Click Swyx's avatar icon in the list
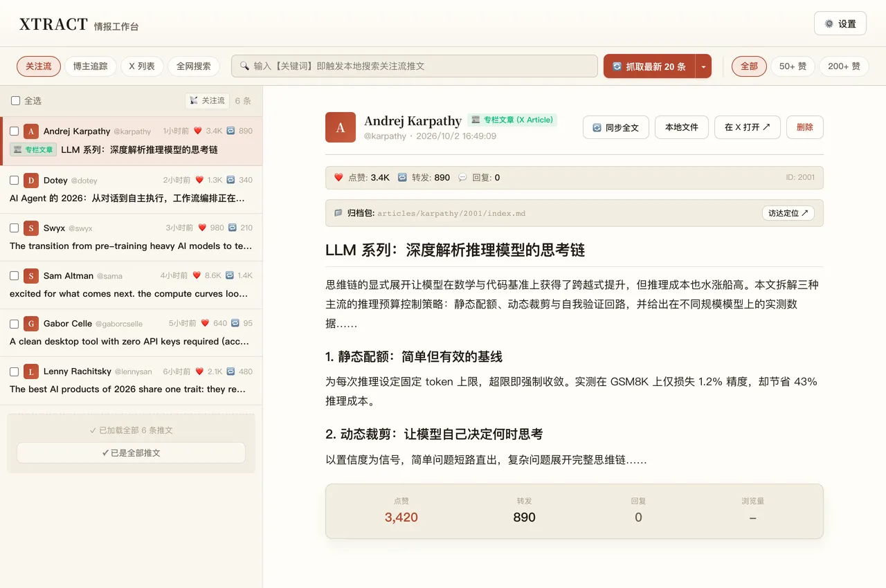Viewport: 886px width, 588px height. [x=30, y=228]
